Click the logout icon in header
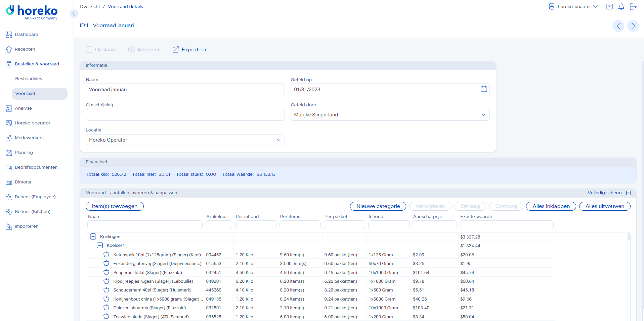 (633, 7)
